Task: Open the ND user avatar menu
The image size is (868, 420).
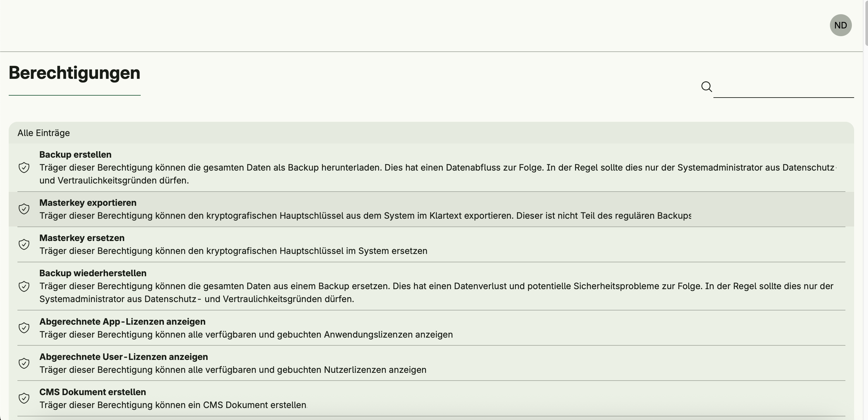Action: [x=840, y=25]
